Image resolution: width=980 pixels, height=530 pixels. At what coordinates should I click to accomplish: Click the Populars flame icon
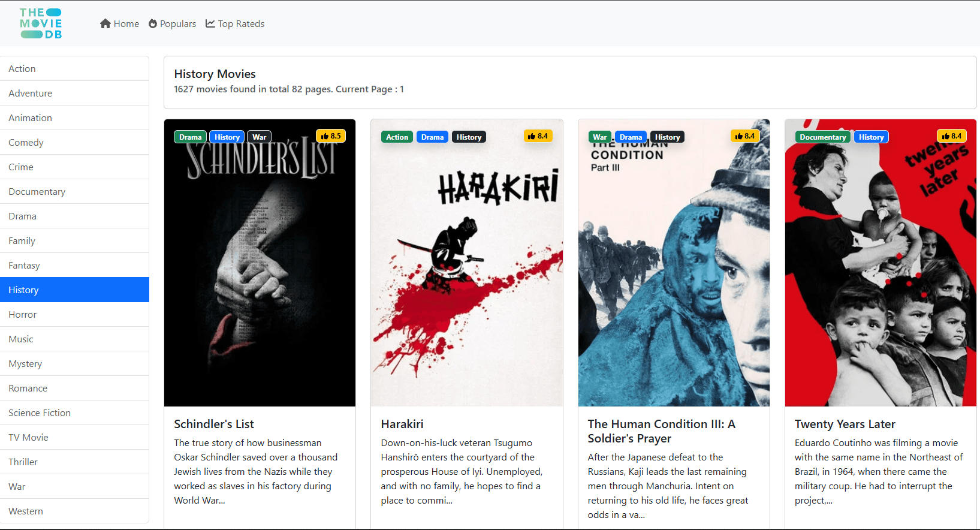pyautogui.click(x=153, y=23)
